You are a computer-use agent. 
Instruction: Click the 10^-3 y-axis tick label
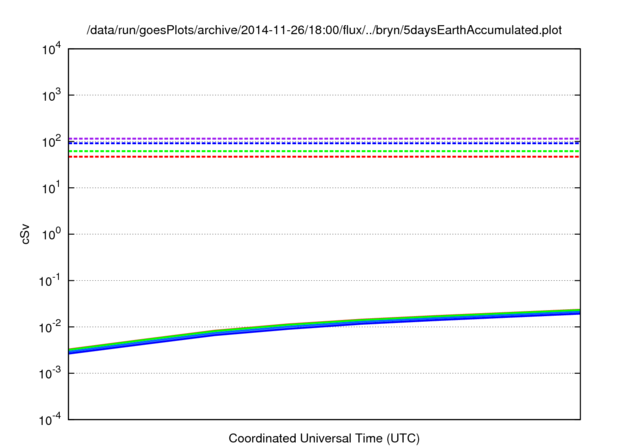pyautogui.click(x=50, y=374)
